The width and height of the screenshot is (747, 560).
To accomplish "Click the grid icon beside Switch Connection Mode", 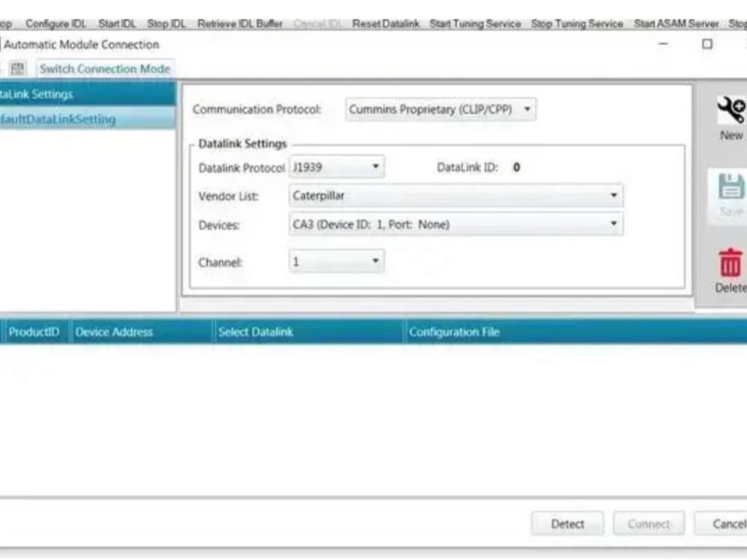I will coord(18,69).
